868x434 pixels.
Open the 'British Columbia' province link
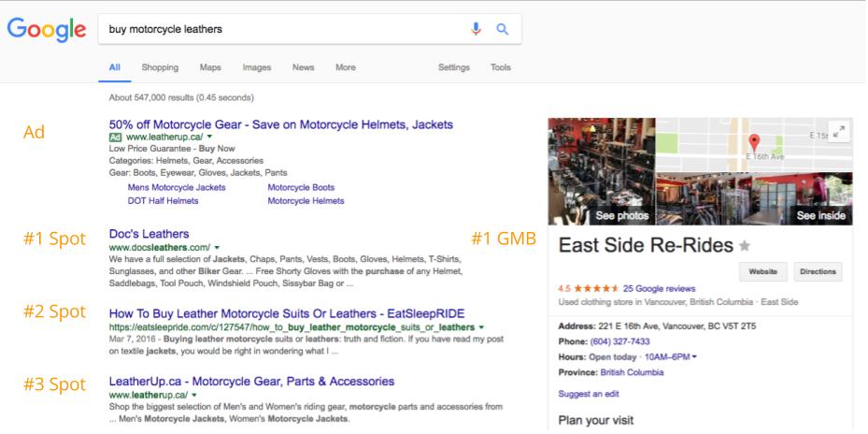632,372
